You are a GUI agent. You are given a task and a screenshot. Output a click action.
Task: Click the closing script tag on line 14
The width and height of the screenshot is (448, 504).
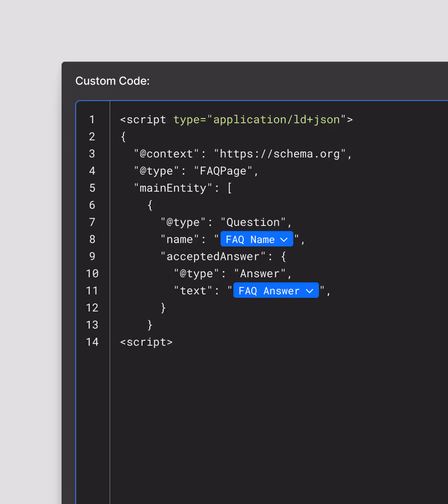click(146, 342)
